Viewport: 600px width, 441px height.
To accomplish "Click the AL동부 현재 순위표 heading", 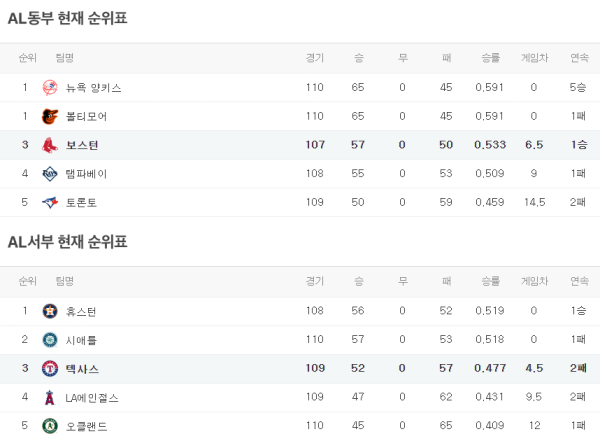I will tap(67, 18).
